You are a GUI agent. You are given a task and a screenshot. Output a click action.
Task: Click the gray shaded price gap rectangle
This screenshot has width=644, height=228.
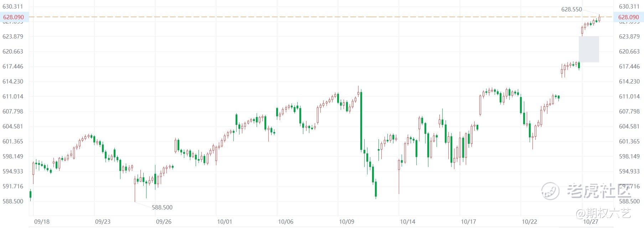point(589,49)
